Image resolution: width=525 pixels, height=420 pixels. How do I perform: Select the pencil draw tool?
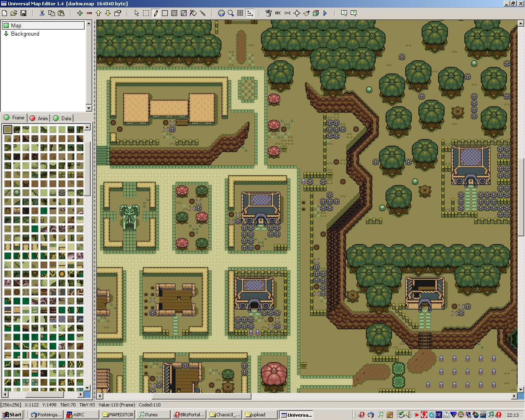(x=155, y=13)
